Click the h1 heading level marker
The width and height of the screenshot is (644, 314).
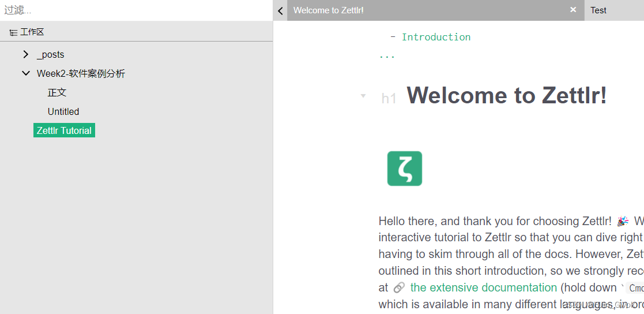(x=389, y=98)
